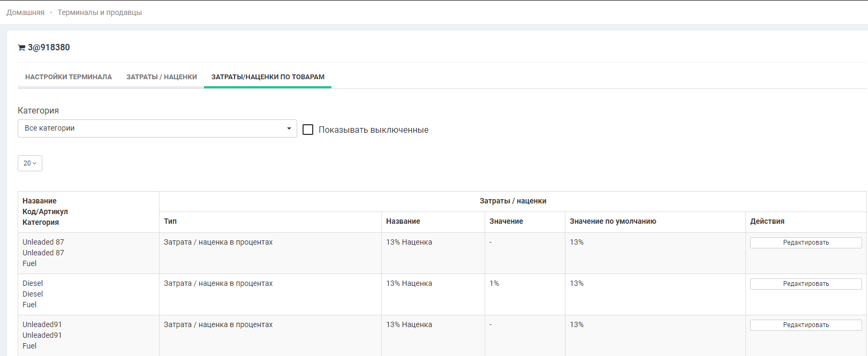This screenshot has width=868, height=356.
Task: Select the 'Затраты/наценки по товарам' tab
Action: 268,77
